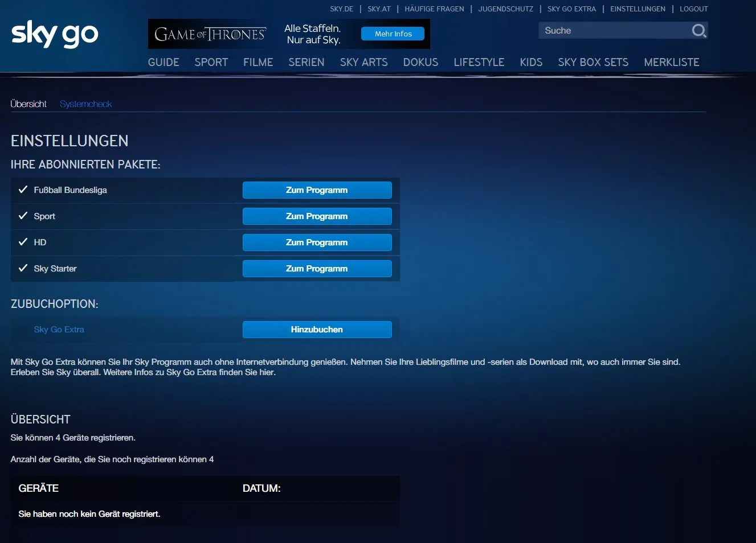This screenshot has height=543, width=756.
Task: Click Mehr Infos button in banner
Action: tap(393, 34)
